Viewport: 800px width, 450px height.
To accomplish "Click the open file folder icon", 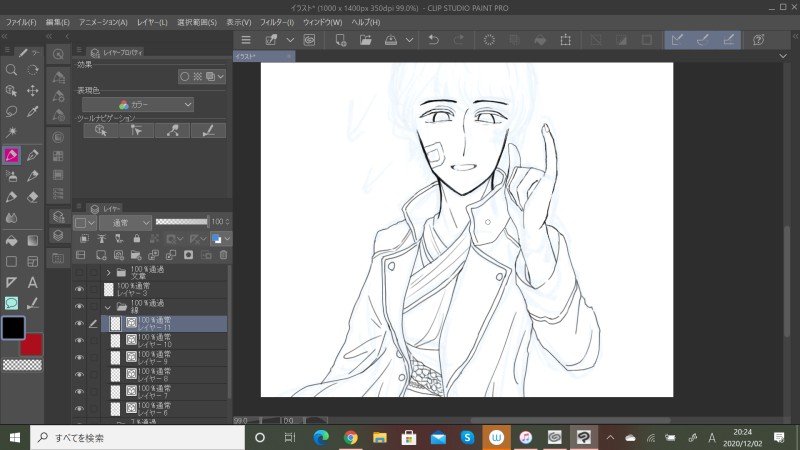I will click(365, 40).
